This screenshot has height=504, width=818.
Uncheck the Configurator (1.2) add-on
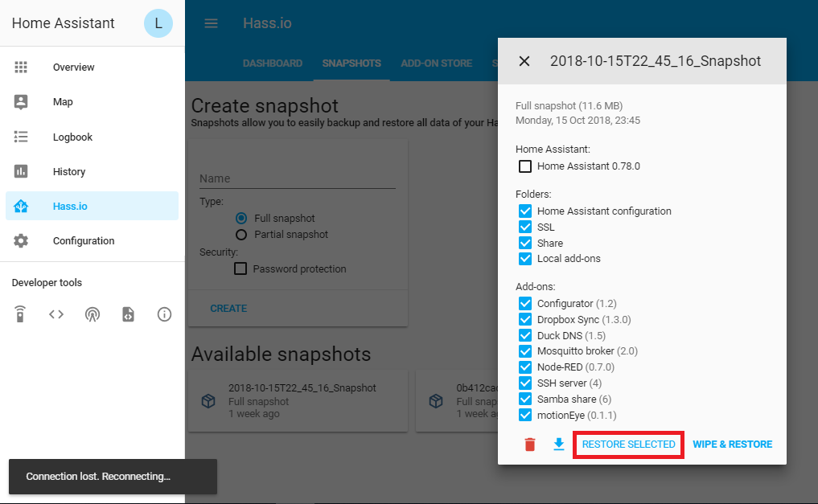pyautogui.click(x=525, y=303)
